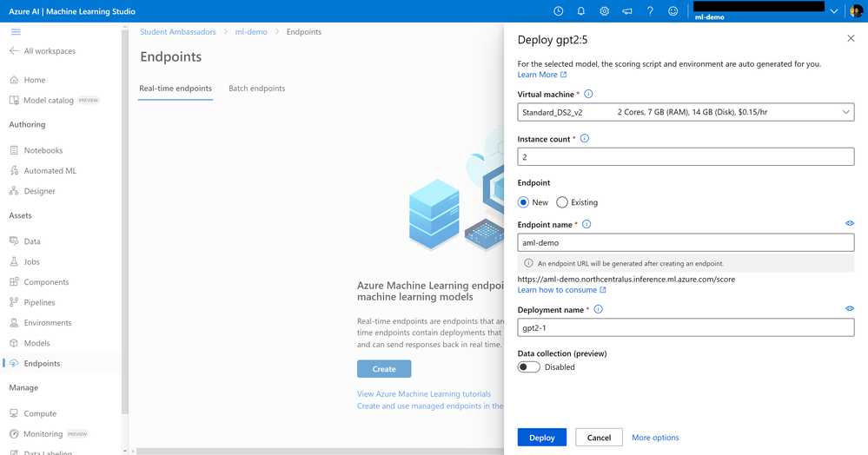Click the Cancel button
The image size is (868, 455).
[599, 438]
